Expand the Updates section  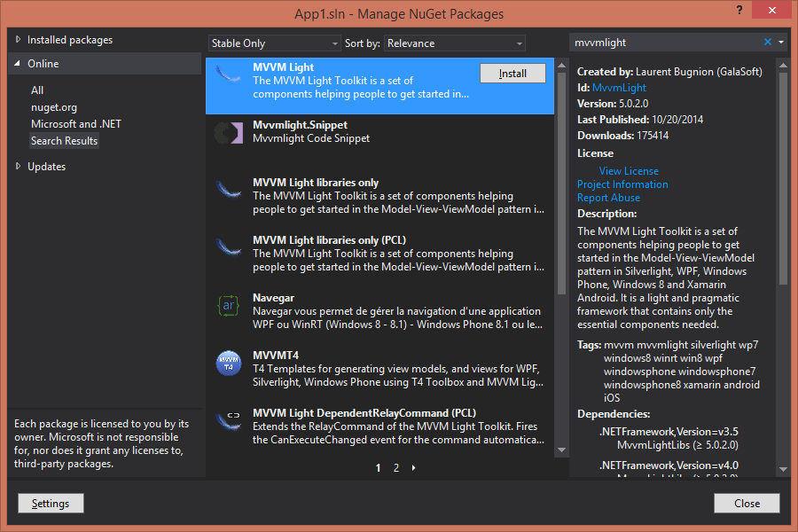point(19,167)
